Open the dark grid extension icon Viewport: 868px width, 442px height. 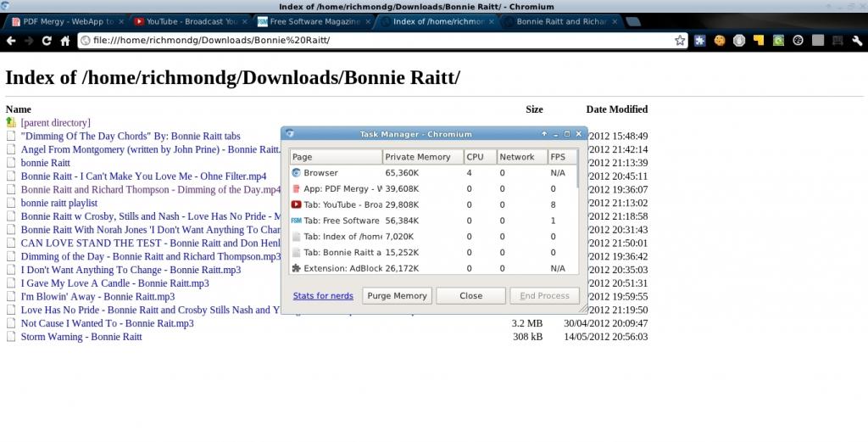[x=837, y=41]
